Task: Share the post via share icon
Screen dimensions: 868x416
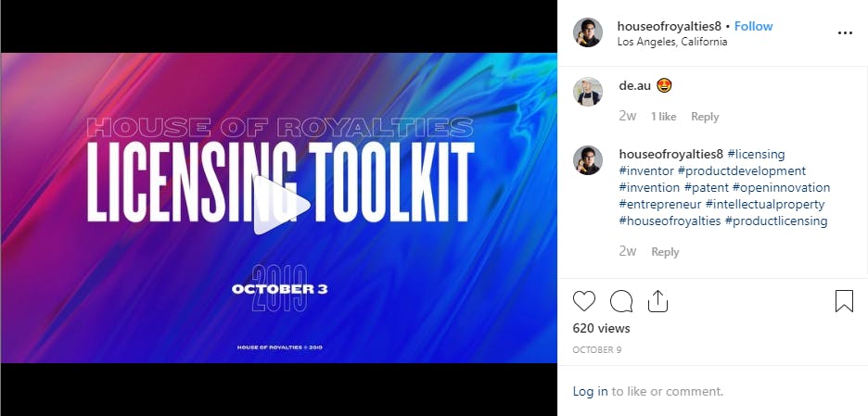Action: click(x=657, y=301)
